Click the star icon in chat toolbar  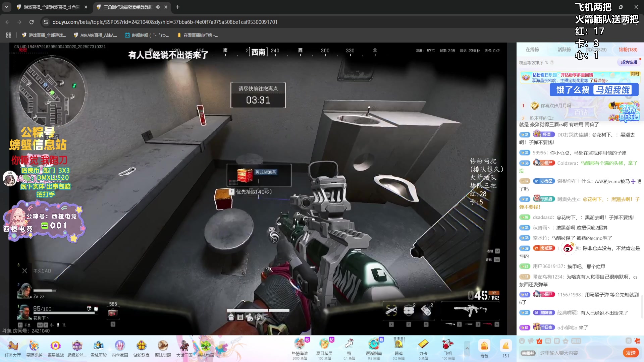566,341
